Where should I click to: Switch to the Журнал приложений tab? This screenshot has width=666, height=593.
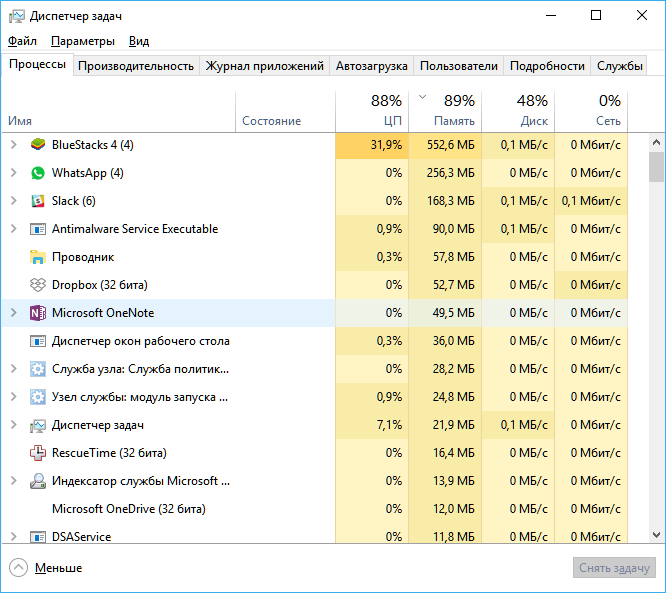point(265,66)
